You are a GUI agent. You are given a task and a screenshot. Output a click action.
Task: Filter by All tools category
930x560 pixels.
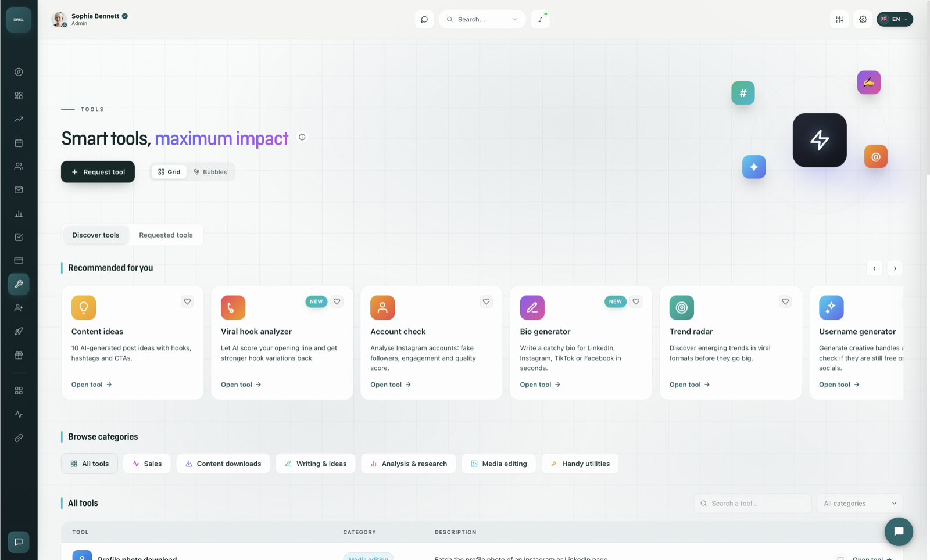coord(90,464)
